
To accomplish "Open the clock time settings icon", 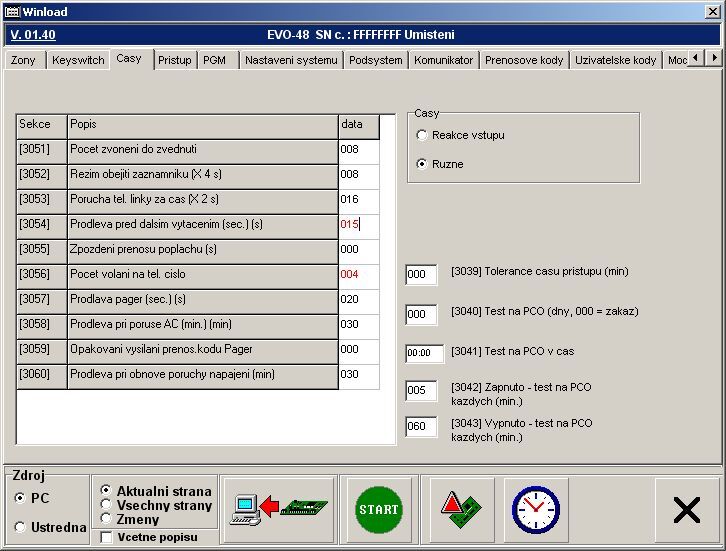I will [535, 509].
